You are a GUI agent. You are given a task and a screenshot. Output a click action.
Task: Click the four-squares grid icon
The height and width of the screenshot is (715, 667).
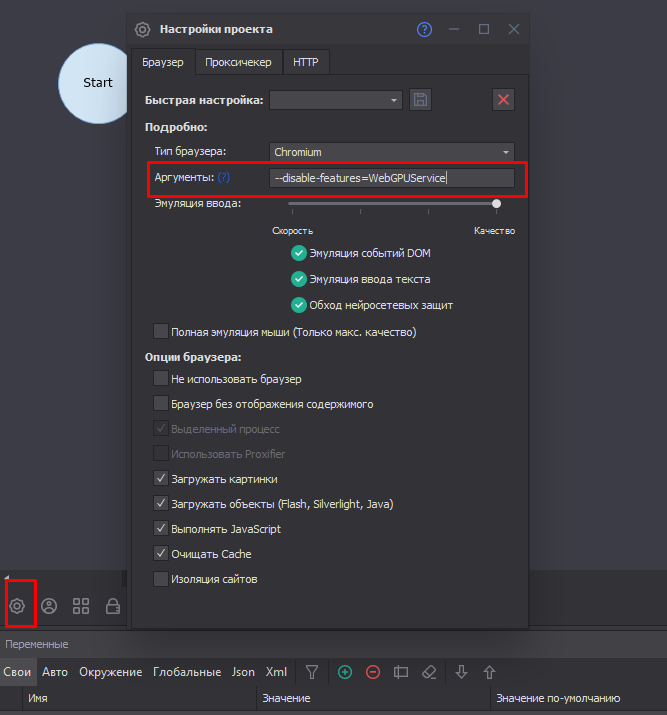[x=81, y=606]
